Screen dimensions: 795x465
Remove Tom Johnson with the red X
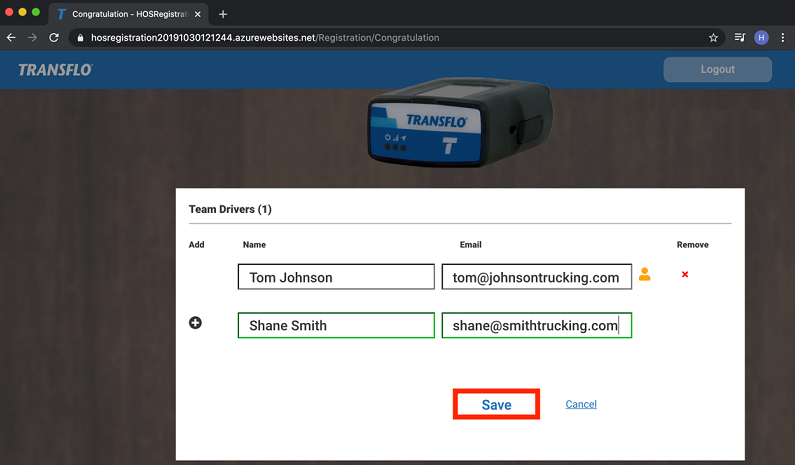(x=685, y=274)
